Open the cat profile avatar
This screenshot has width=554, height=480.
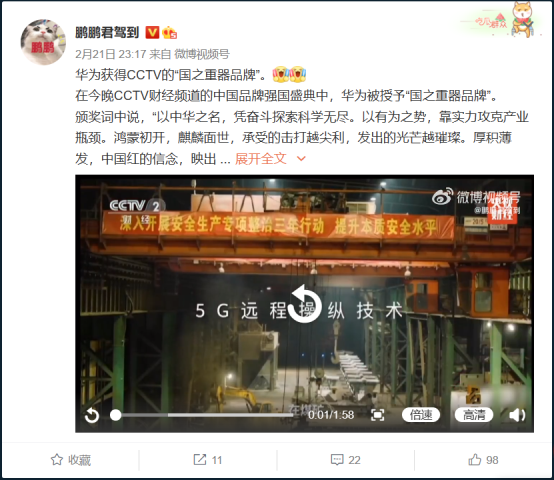tap(43, 42)
